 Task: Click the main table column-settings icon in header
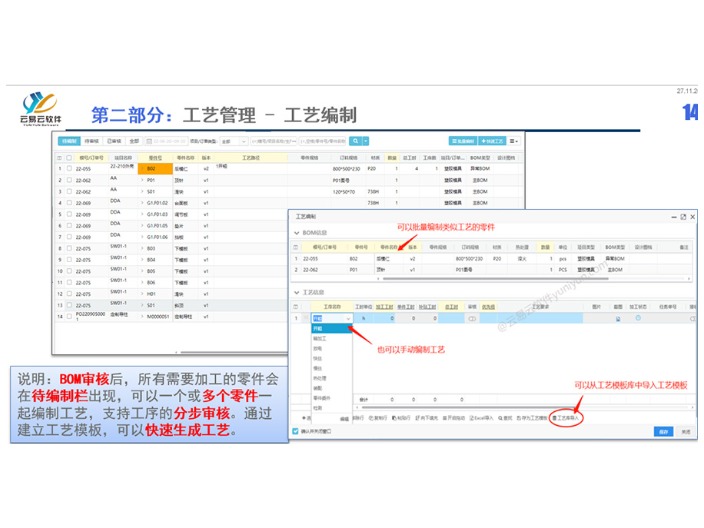tap(60, 158)
